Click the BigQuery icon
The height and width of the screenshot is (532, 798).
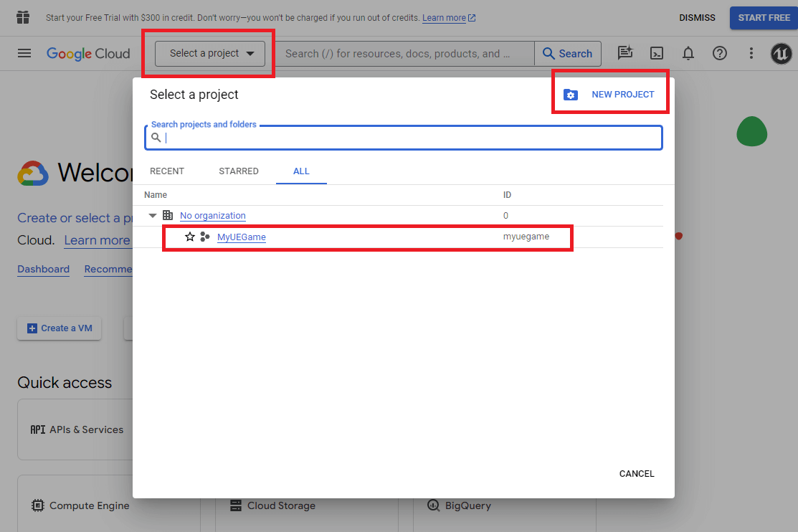[433, 505]
